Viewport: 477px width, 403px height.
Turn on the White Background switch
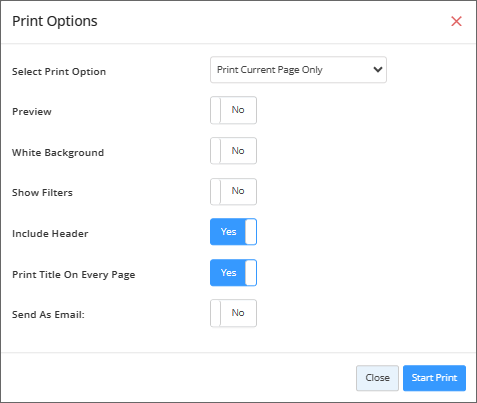pyautogui.click(x=233, y=151)
